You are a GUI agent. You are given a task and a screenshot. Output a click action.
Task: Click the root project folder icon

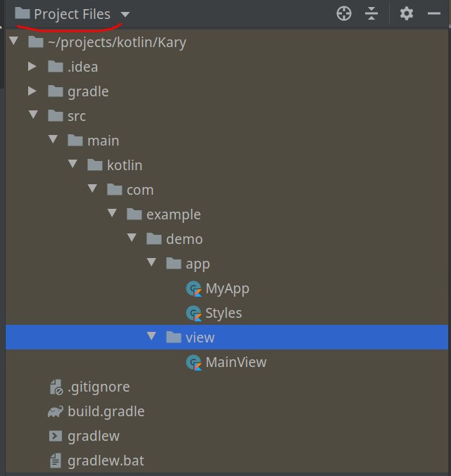(x=36, y=41)
